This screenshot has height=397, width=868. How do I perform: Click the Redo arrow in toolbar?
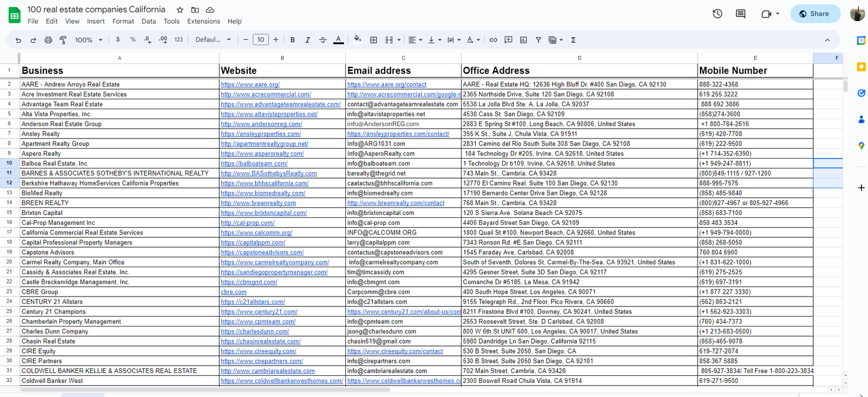(33, 40)
